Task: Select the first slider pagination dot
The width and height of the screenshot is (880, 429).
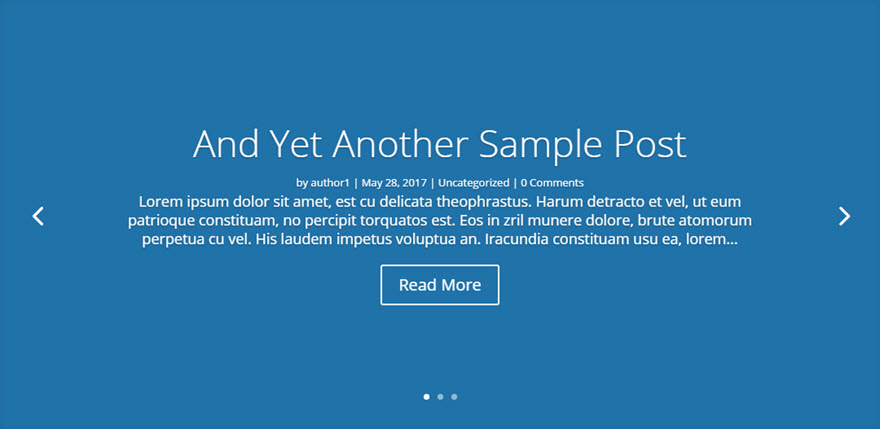Action: [427, 397]
